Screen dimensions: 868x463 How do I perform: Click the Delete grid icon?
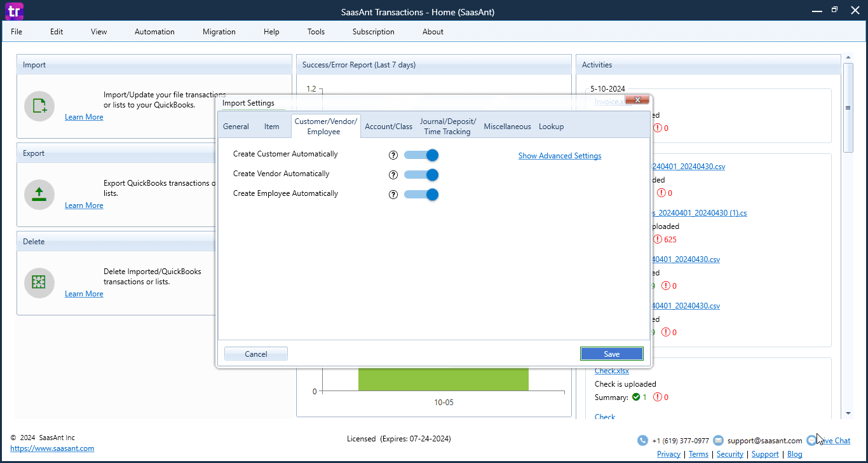[x=39, y=283]
